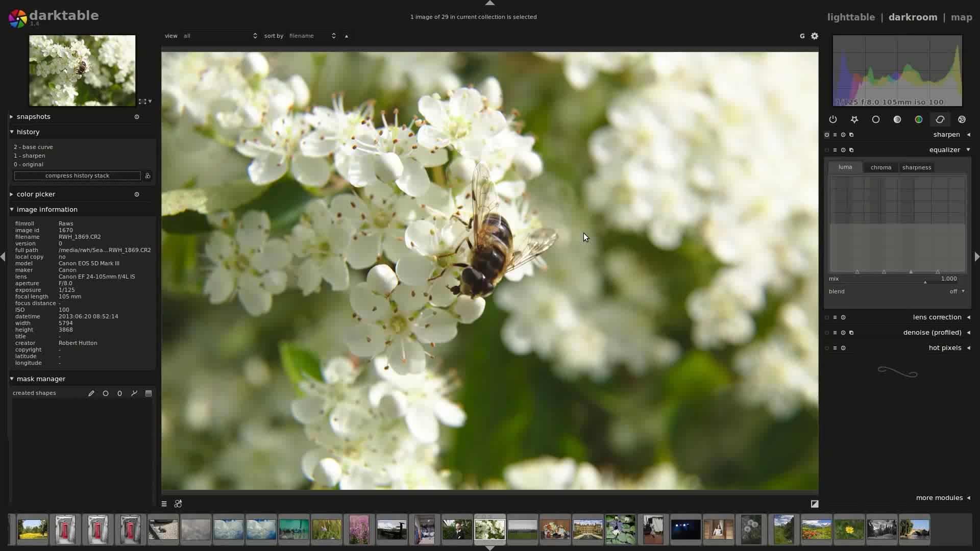Show the favourite modules group
This screenshot has height=551, width=980.
click(x=854, y=119)
